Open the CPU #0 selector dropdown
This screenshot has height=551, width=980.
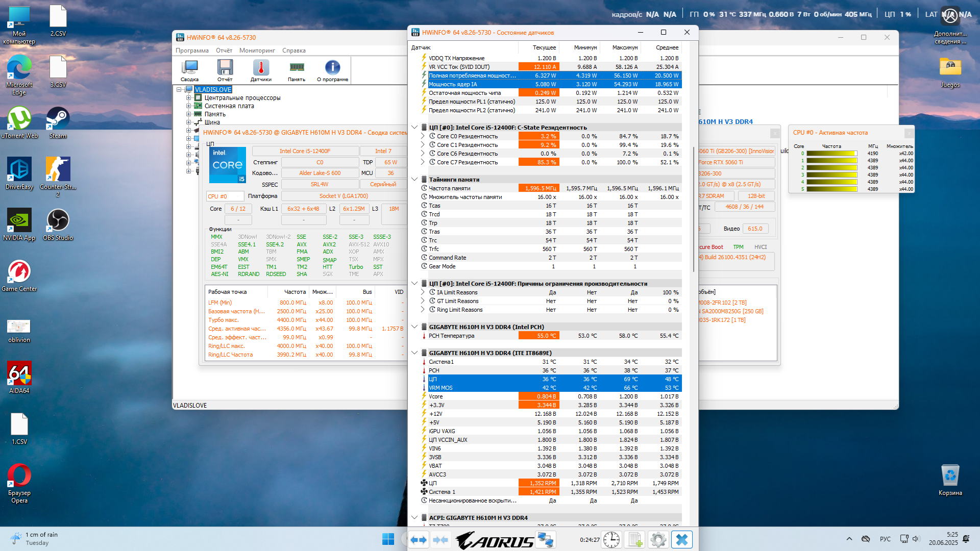pyautogui.click(x=225, y=196)
